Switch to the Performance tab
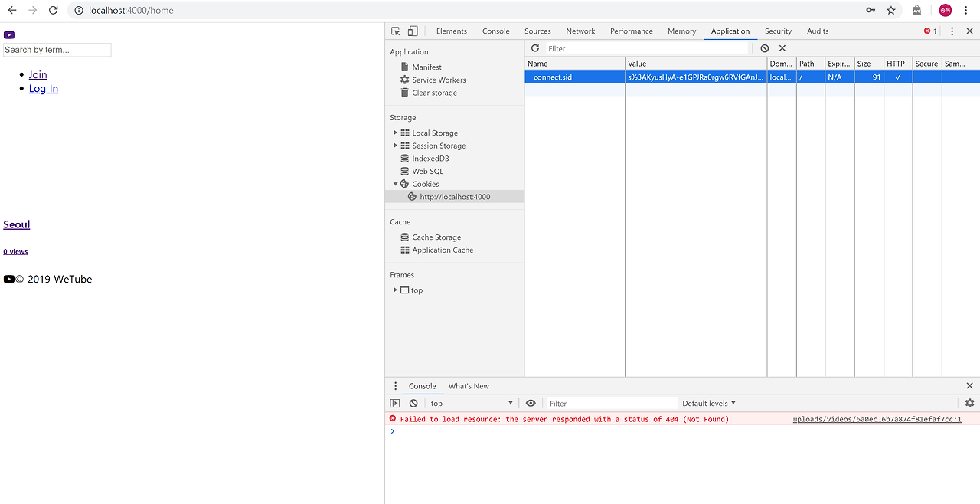Screen dimensions: 980x504 tap(632, 31)
